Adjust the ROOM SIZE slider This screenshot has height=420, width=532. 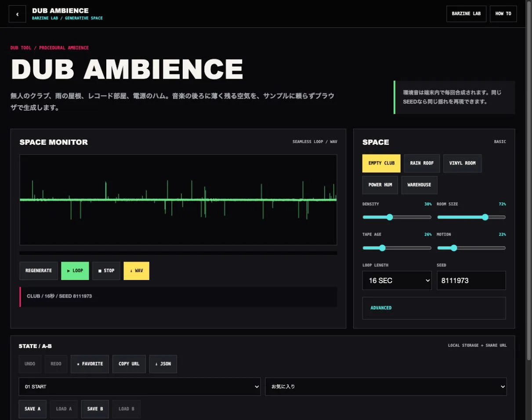(x=471, y=217)
